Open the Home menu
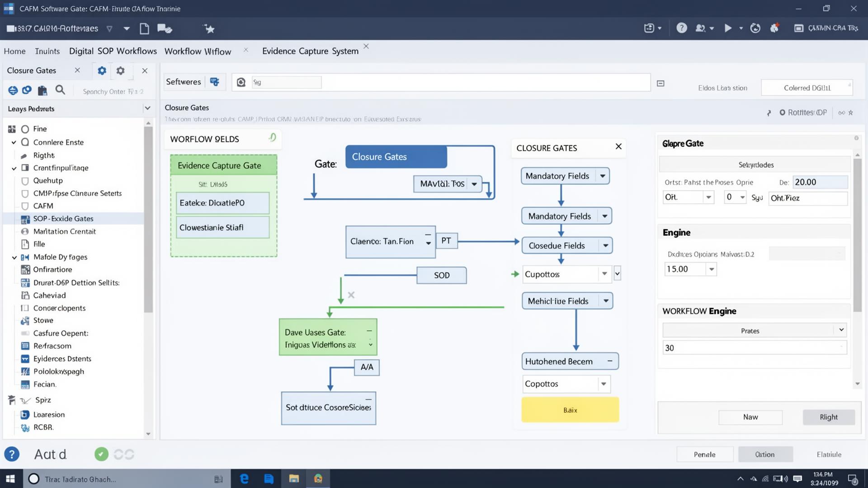Viewport: 868px width, 488px height. coord(14,51)
